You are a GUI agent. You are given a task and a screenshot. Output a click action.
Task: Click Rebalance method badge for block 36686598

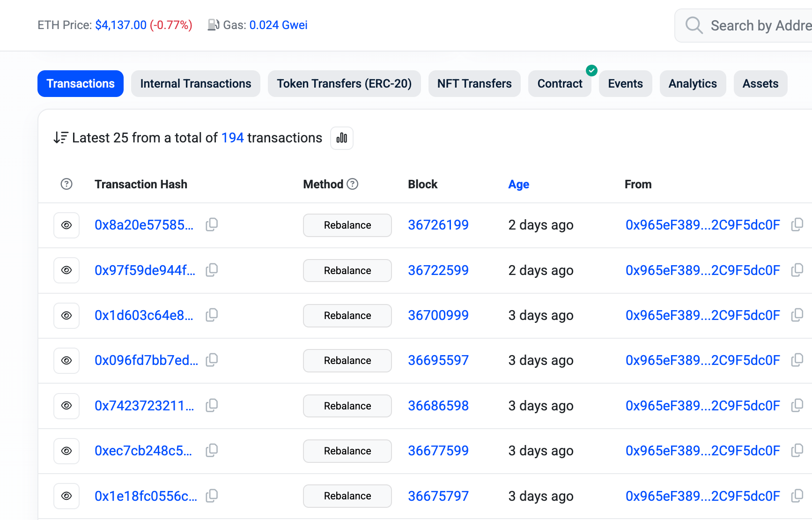click(x=347, y=406)
